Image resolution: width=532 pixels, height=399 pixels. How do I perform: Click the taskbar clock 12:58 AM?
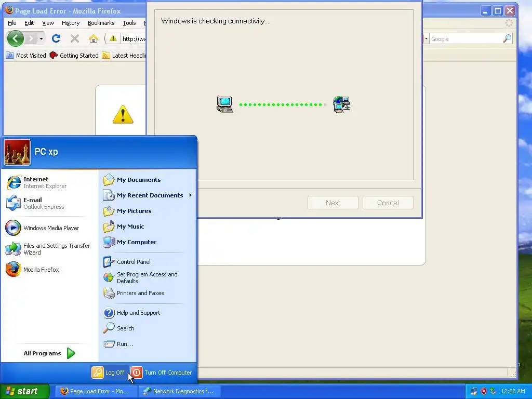(513, 391)
